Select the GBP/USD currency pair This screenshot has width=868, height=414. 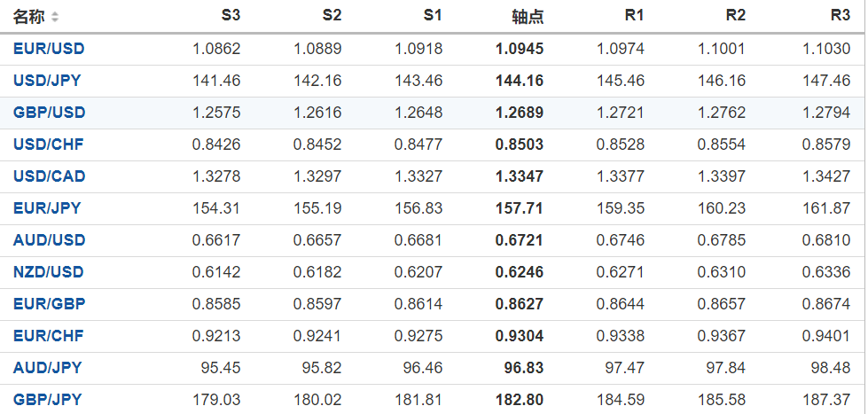coord(49,113)
